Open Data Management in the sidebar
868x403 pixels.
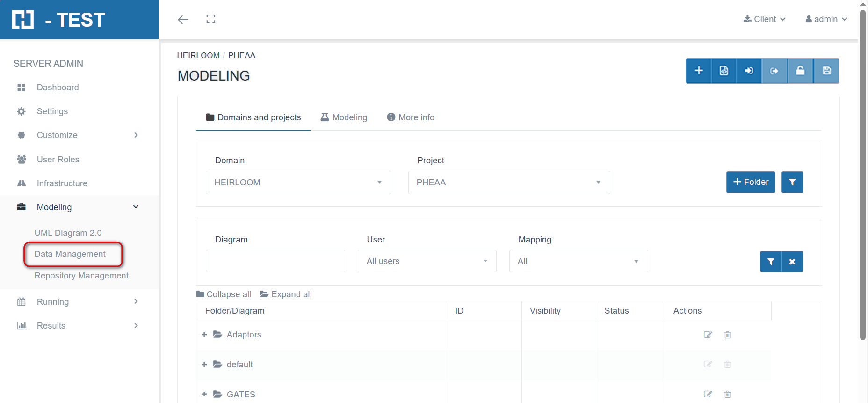70,254
